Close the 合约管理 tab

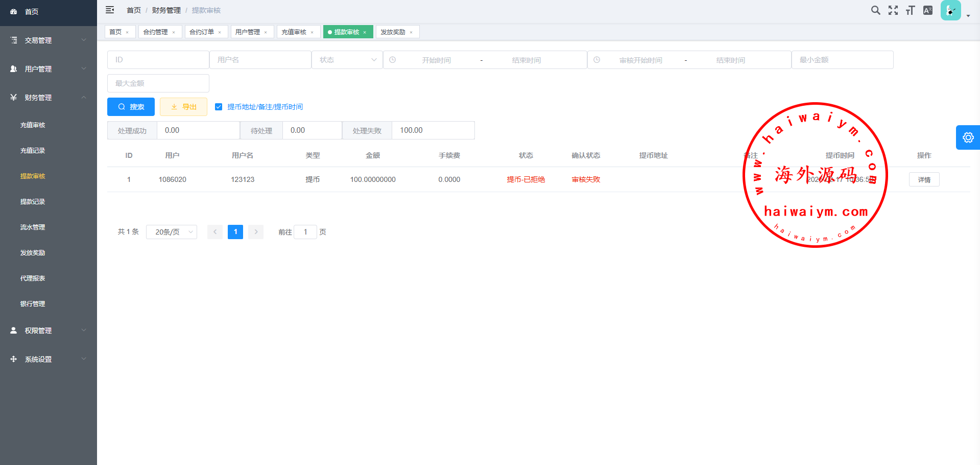pos(174,32)
